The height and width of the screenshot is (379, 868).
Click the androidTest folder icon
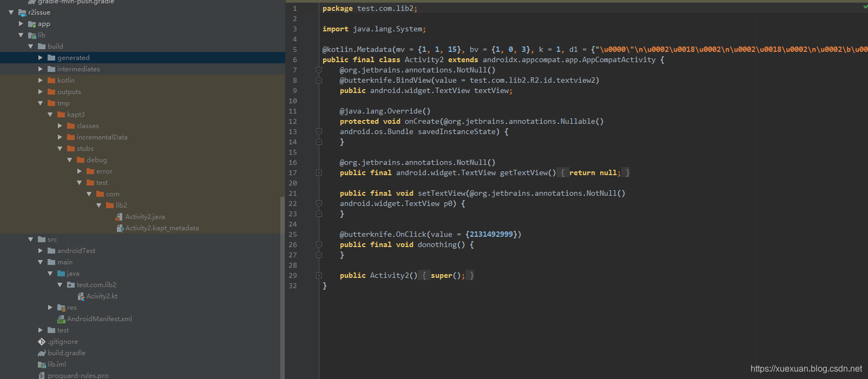click(x=51, y=251)
